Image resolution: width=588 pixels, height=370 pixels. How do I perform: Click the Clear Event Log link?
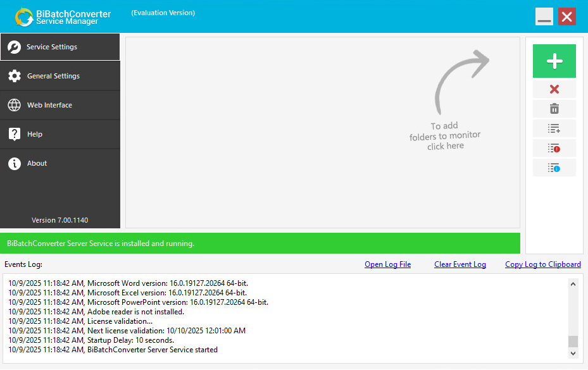click(460, 264)
